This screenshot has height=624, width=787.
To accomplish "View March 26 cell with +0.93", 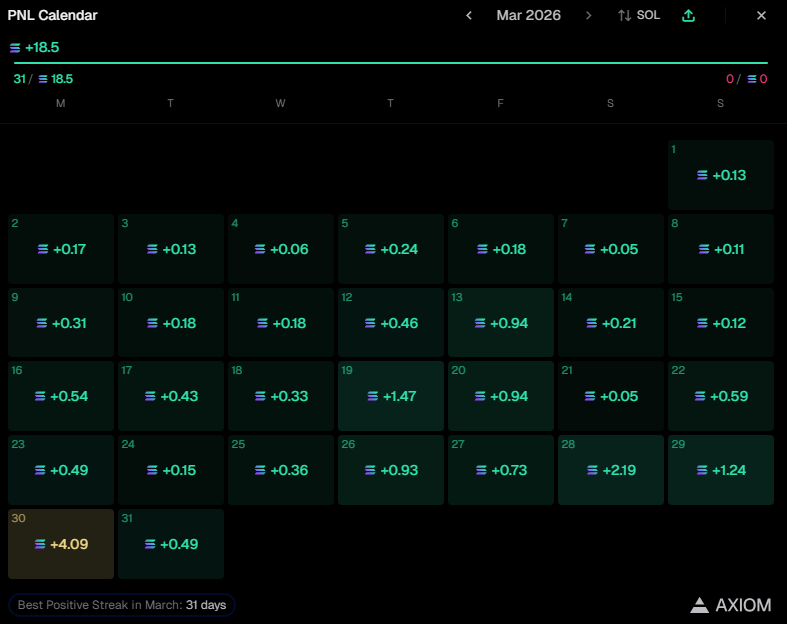I will (x=390, y=470).
